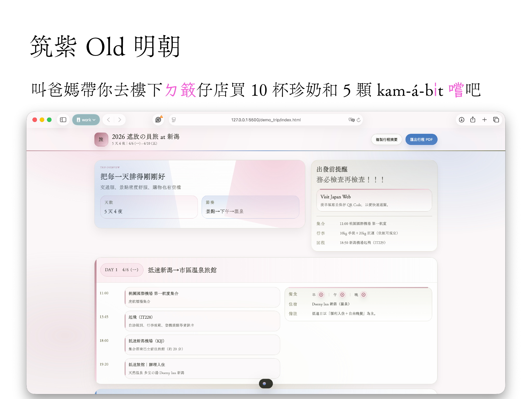Click the 匯出行程 PDF button
The image size is (532, 399).
[x=421, y=139]
